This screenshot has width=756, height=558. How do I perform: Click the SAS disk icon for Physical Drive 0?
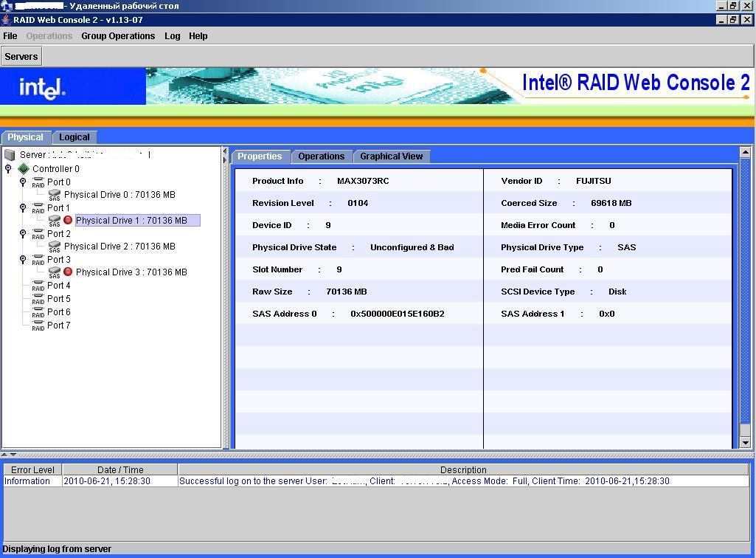(55, 195)
